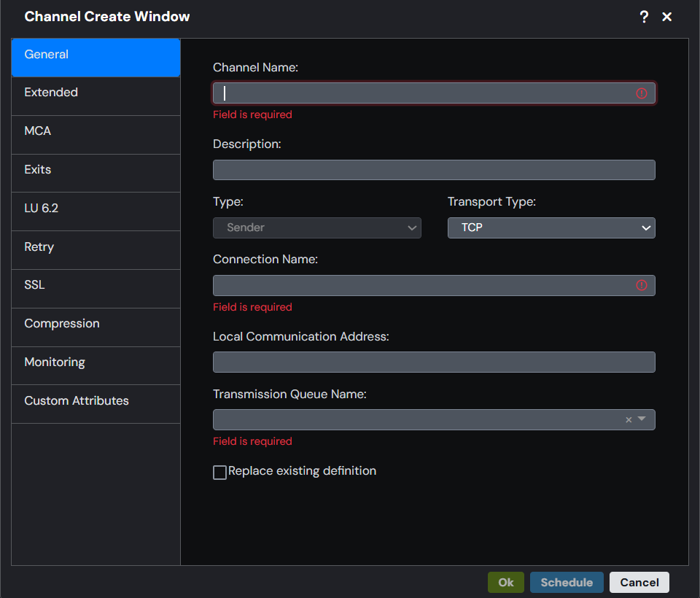The height and width of the screenshot is (598, 700).
Task: Clear the Transmission Queue Name with x icon
Action: 629,420
